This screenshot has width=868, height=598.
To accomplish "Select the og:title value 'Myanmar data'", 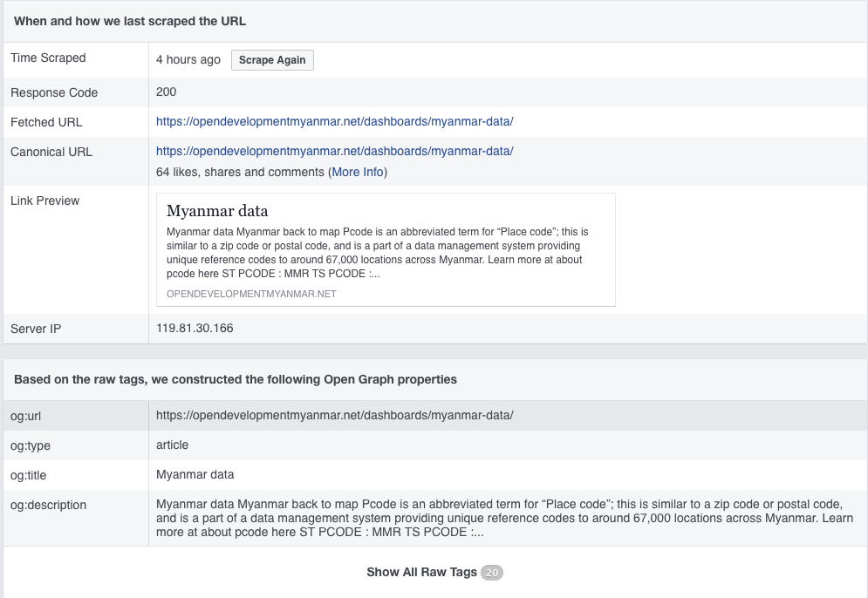I will [195, 474].
